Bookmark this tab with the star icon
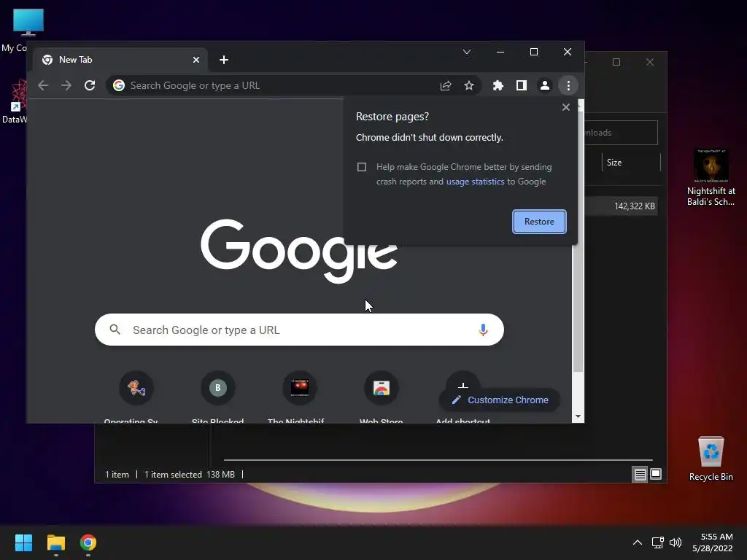Viewport: 747px width, 560px height. [469, 85]
